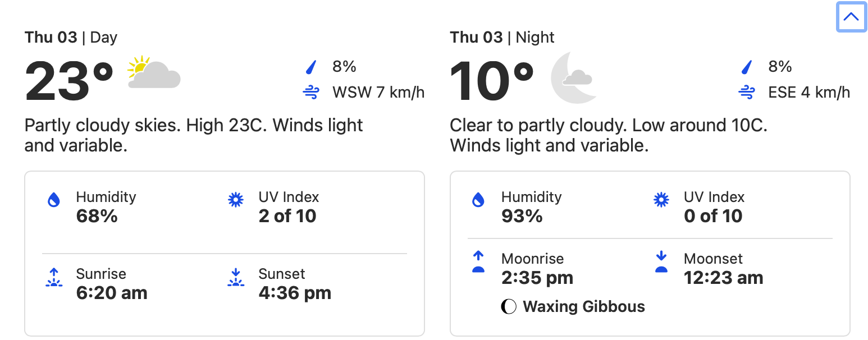Click the Sunset icon

[236, 277]
